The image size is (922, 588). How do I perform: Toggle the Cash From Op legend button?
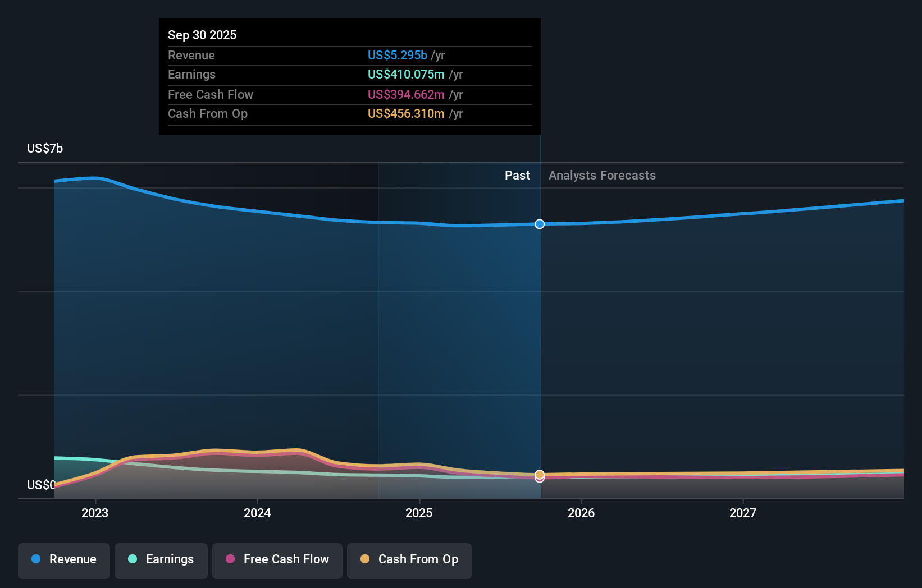click(x=409, y=561)
